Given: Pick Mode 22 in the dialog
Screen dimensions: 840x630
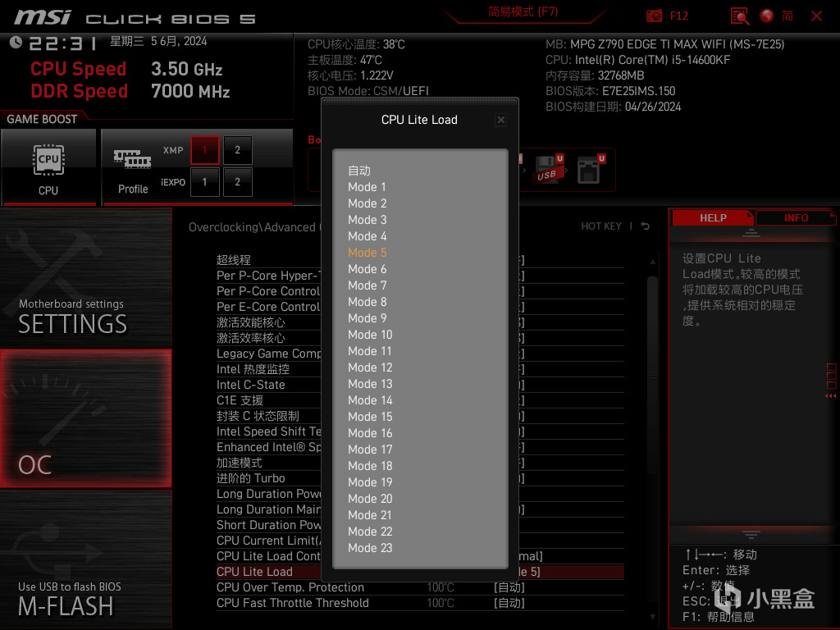Looking at the screenshot, I should (370, 532).
